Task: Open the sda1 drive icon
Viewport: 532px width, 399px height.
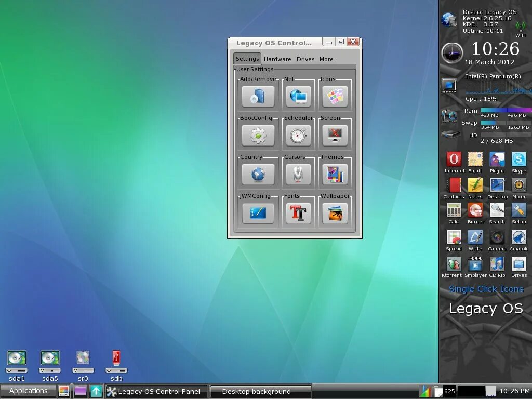Action: [x=17, y=362]
